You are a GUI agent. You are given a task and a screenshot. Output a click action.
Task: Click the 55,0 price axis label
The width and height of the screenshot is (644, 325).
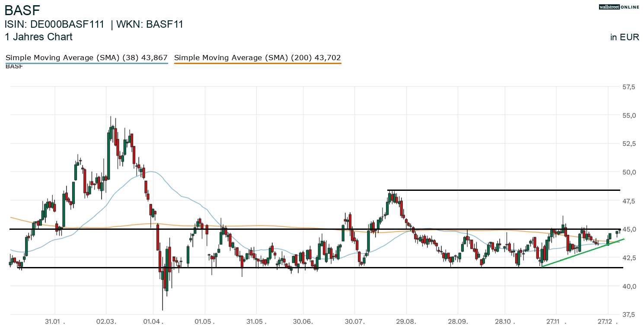(x=628, y=116)
